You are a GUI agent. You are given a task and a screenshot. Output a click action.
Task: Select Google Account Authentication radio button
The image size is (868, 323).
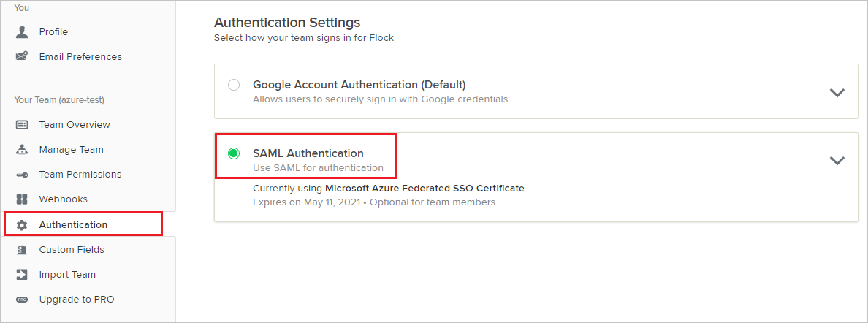click(234, 85)
